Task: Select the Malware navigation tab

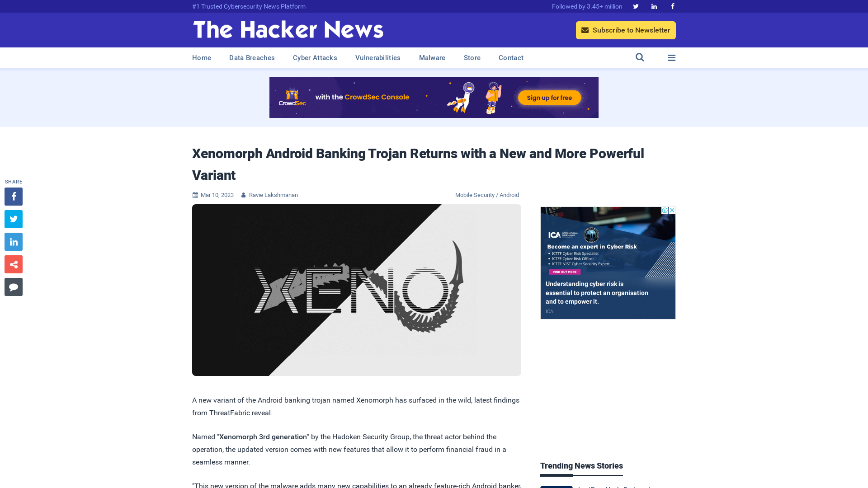Action: pos(432,58)
